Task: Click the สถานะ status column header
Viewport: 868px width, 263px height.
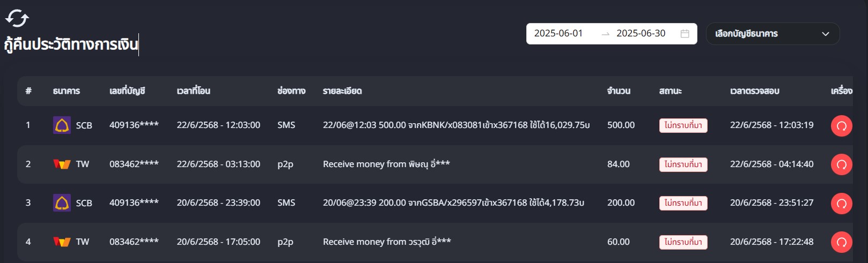Action: [x=670, y=91]
